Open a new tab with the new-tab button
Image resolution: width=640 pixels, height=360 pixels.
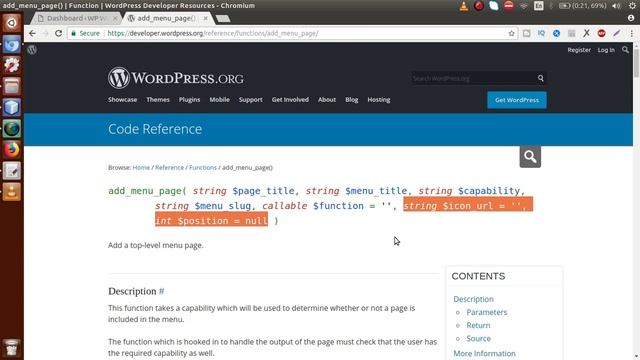pos(223,19)
